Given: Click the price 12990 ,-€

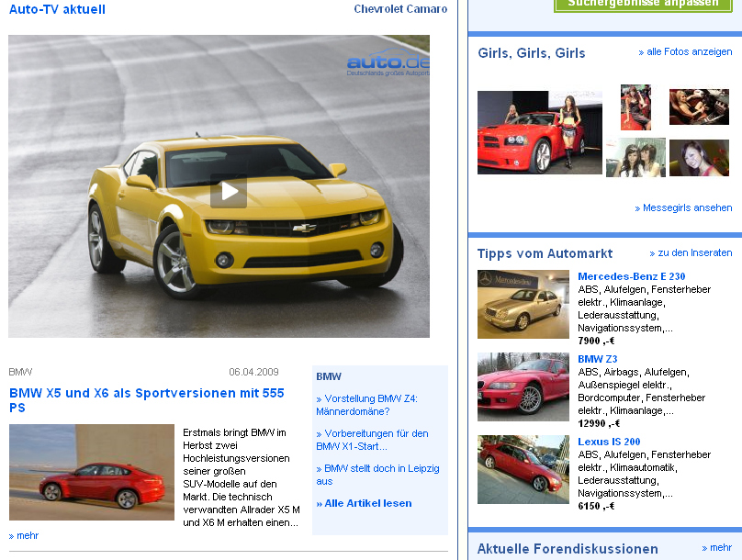Looking at the screenshot, I should (599, 423).
